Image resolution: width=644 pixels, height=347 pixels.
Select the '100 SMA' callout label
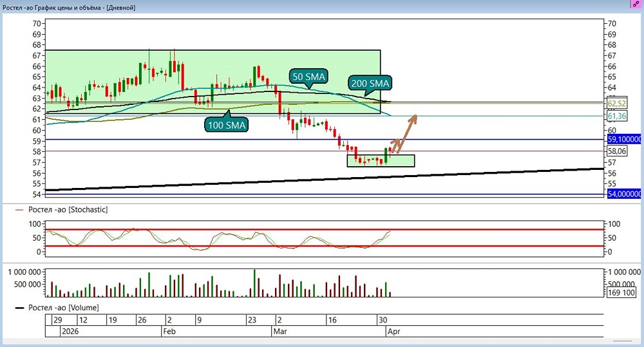coord(227,125)
